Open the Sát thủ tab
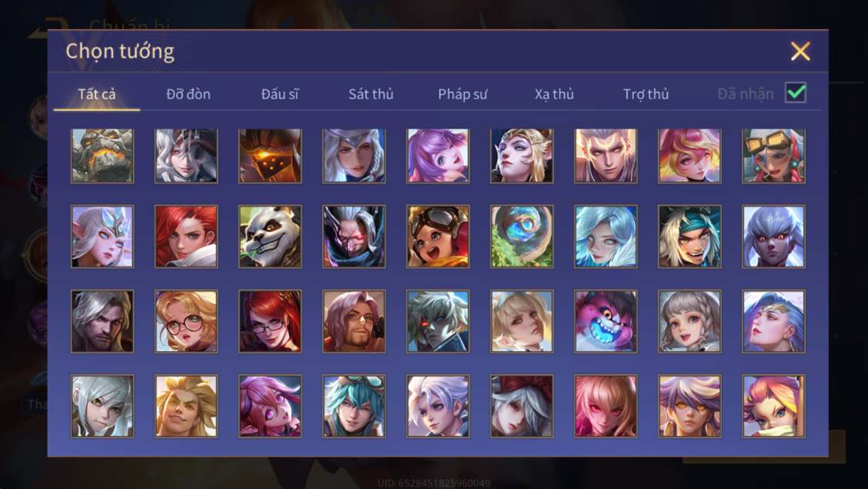 [x=371, y=94]
